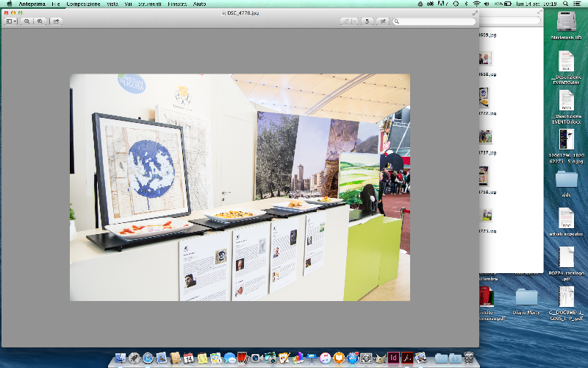Click the highlight pen tool button
The height and width of the screenshot is (368, 588).
[x=346, y=21]
